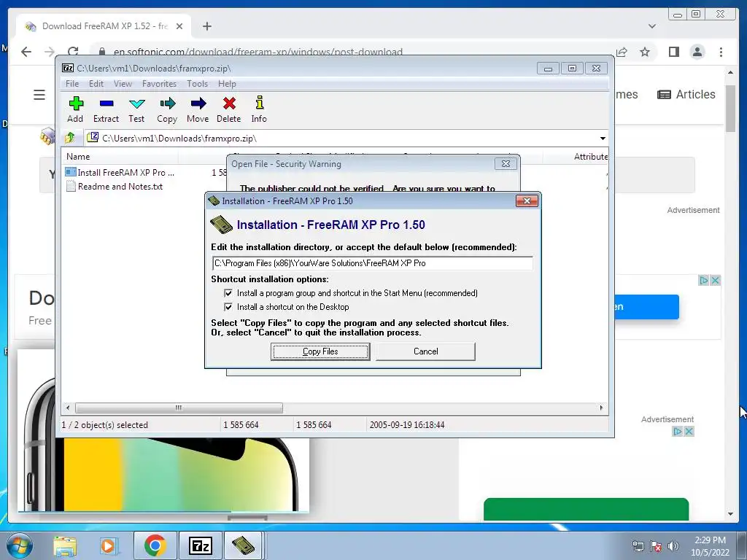Open the Chrome profile avatar

pyautogui.click(x=697, y=52)
